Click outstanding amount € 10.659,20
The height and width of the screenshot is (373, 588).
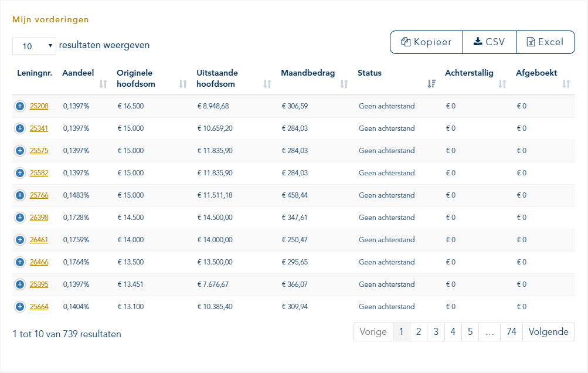(215, 128)
